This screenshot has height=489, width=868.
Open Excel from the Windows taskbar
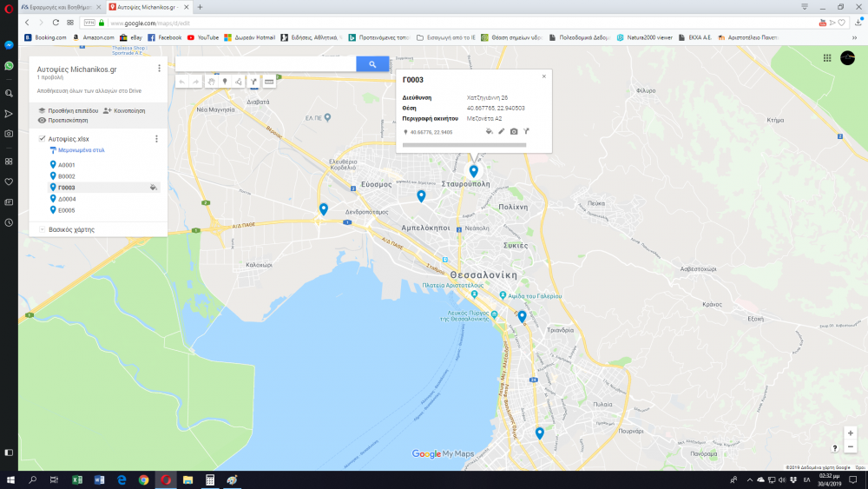coord(76,479)
